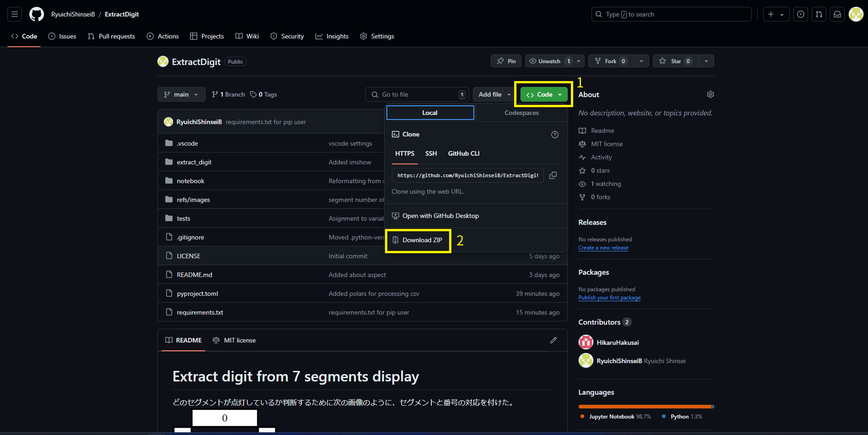Screen dimensions: 868x435
Task: Expand the Fork options dropdown arrow
Action: tap(641, 61)
